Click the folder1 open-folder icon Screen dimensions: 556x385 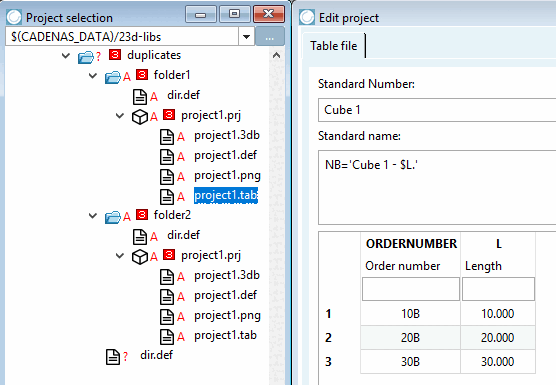[113, 77]
